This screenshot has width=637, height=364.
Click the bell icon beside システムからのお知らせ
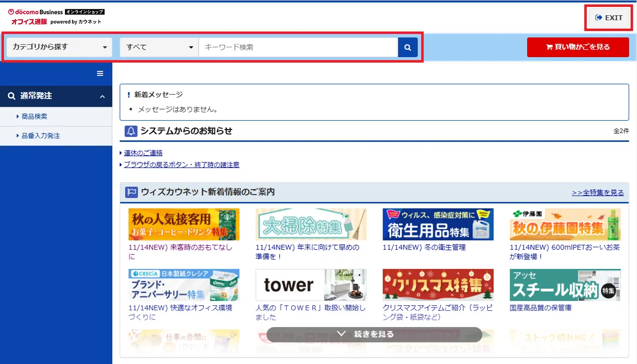[131, 131]
